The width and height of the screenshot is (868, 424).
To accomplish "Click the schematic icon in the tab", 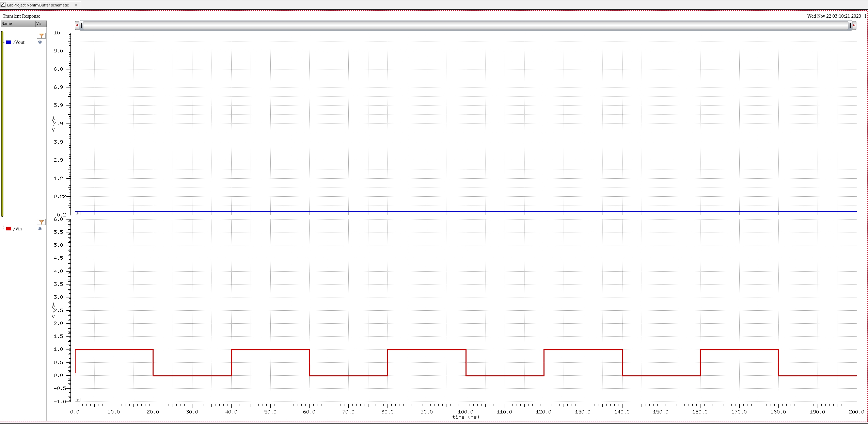I will [3, 5].
